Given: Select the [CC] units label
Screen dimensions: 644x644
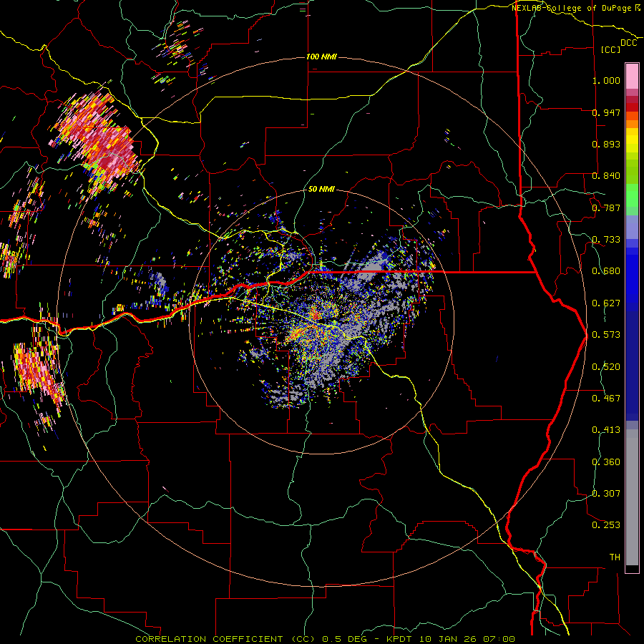Looking at the screenshot, I should click(x=611, y=49).
